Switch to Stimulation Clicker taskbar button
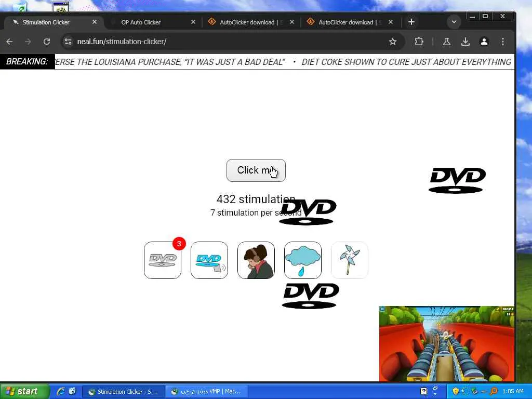The height and width of the screenshot is (399, 532). tap(123, 392)
